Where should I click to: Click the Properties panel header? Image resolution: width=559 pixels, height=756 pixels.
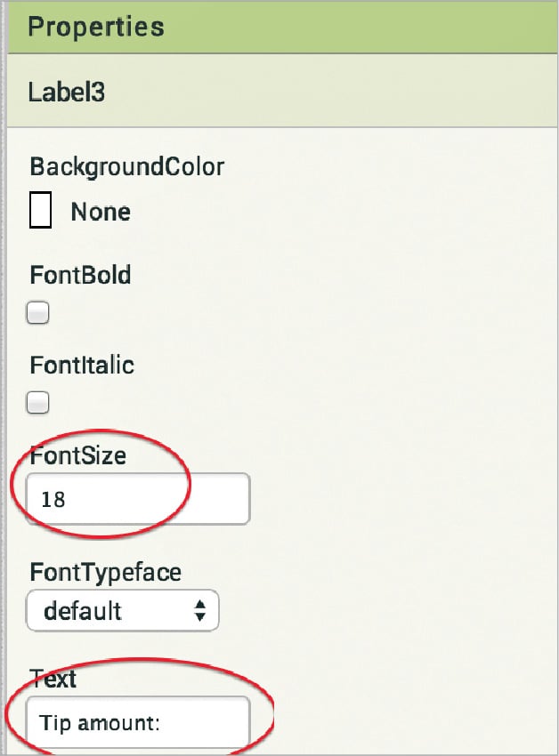[96, 26]
